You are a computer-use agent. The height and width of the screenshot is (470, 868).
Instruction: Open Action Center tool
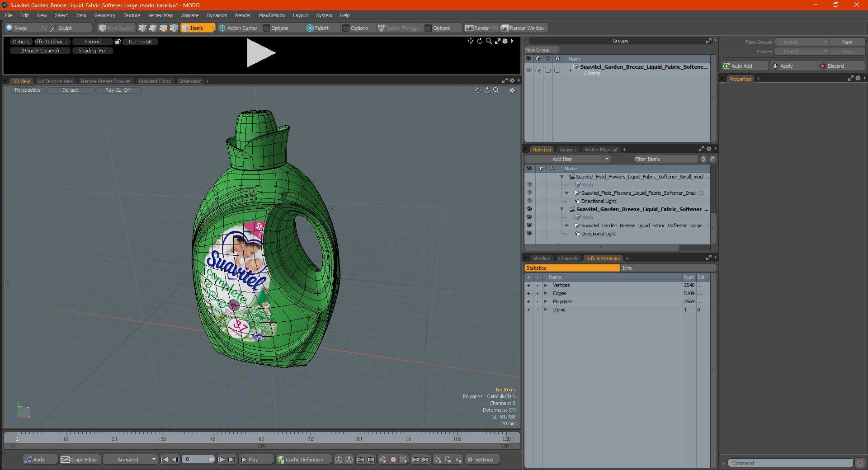238,28
